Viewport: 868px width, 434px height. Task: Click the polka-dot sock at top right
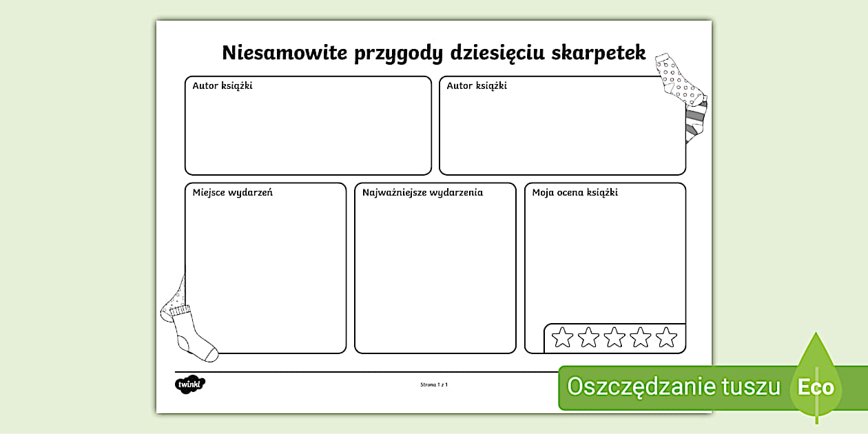click(x=675, y=79)
